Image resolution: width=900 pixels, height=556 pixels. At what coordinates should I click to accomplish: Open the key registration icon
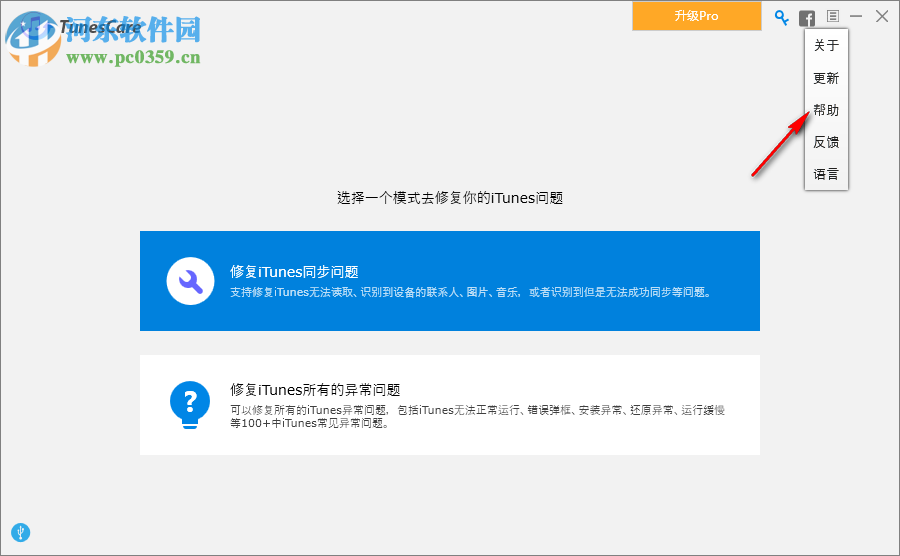(781, 17)
